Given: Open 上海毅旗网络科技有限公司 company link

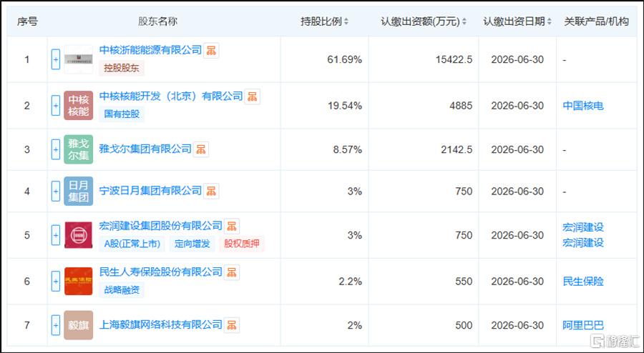Looking at the screenshot, I should 160,324.
